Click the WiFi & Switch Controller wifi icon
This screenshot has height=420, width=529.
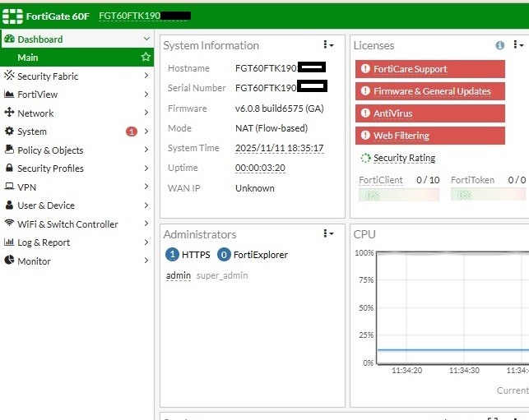9,223
